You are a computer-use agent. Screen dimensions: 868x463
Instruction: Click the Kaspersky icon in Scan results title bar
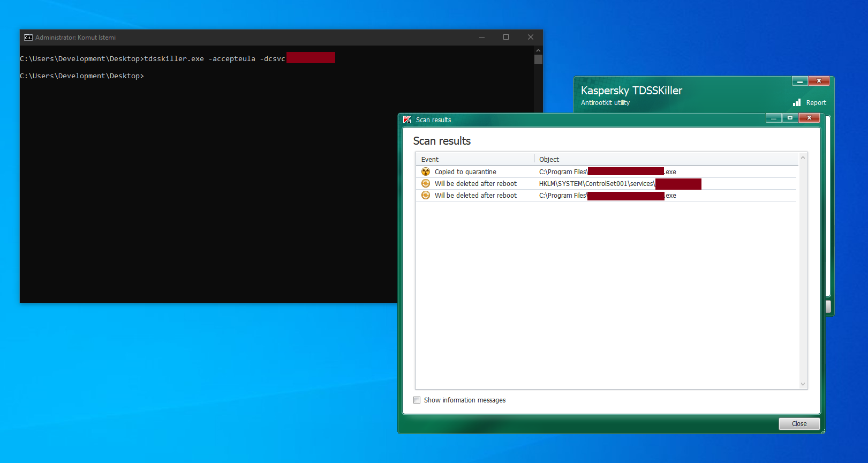tap(407, 120)
